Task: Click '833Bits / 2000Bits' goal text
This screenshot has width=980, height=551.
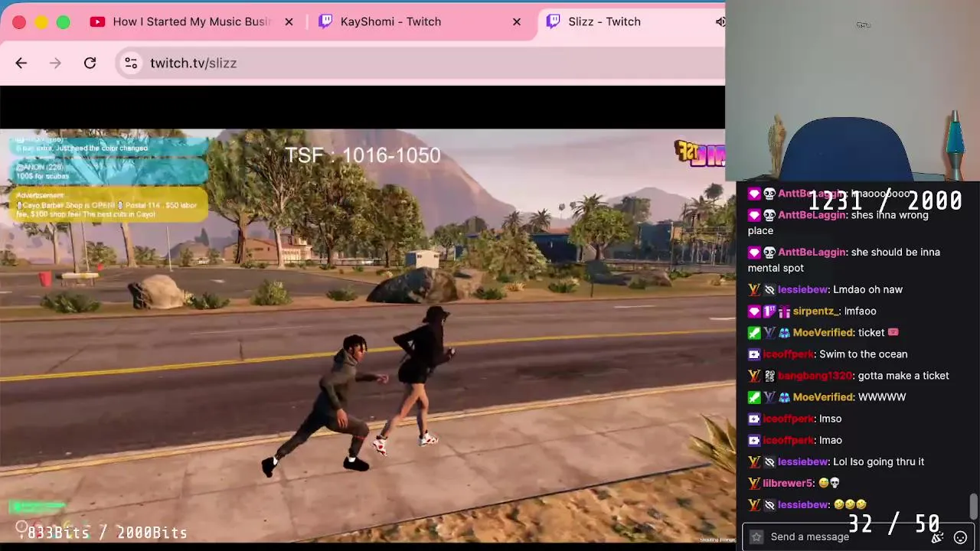Action: click(x=107, y=532)
